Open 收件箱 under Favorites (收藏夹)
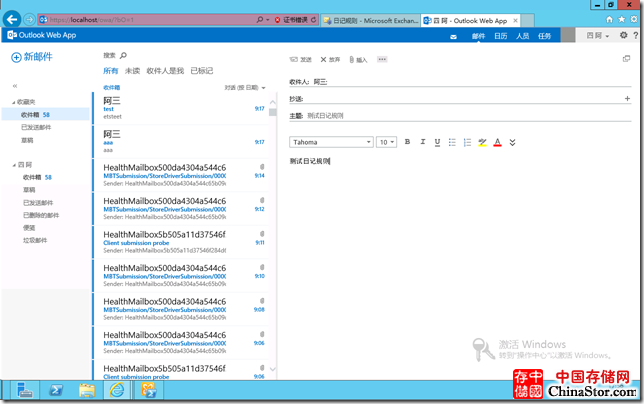The width and height of the screenshot is (644, 404). click(x=45, y=115)
